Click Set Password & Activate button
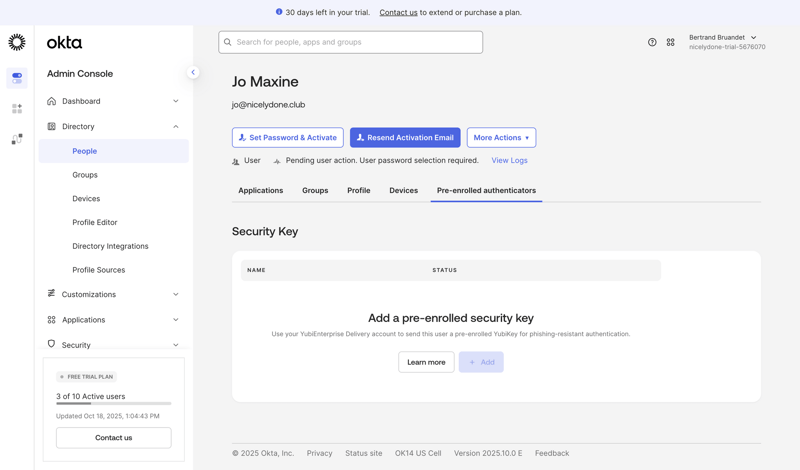Image resolution: width=800 pixels, height=470 pixels. click(x=288, y=138)
